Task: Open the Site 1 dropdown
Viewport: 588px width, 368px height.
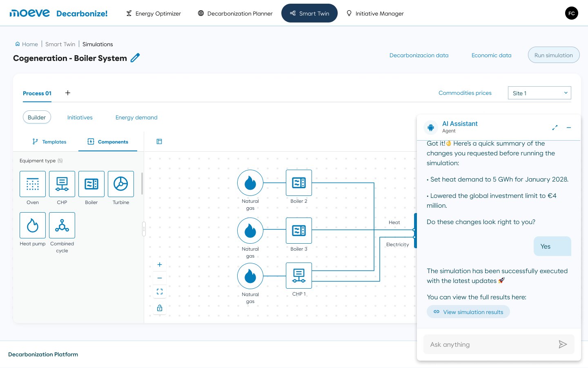Action: [539, 93]
